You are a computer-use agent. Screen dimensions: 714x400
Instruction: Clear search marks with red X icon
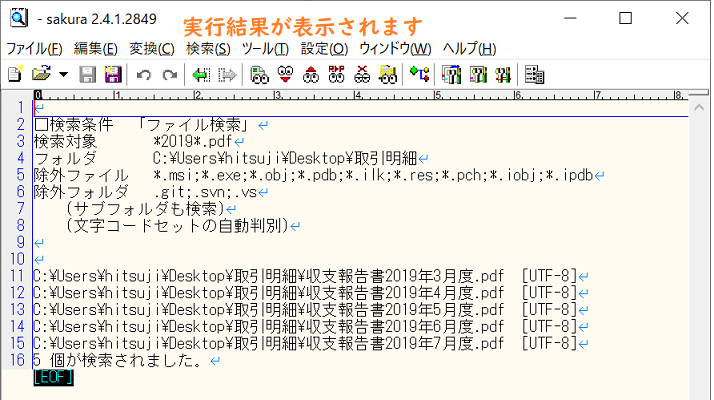pyautogui.click(x=362, y=74)
